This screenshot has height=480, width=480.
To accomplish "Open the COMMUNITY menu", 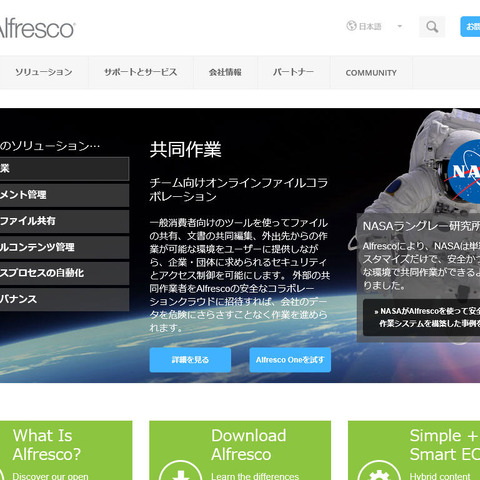I will tap(371, 72).
